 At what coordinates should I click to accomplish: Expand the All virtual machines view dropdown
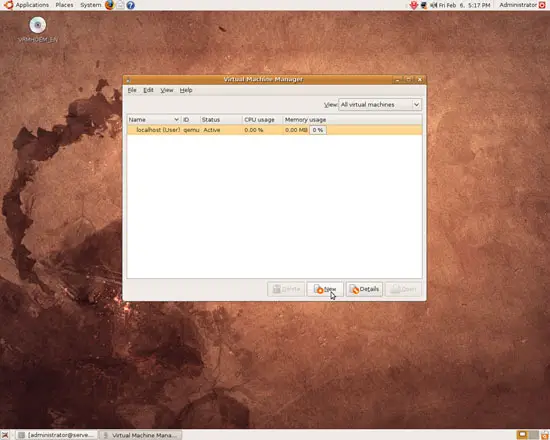pyautogui.click(x=380, y=105)
